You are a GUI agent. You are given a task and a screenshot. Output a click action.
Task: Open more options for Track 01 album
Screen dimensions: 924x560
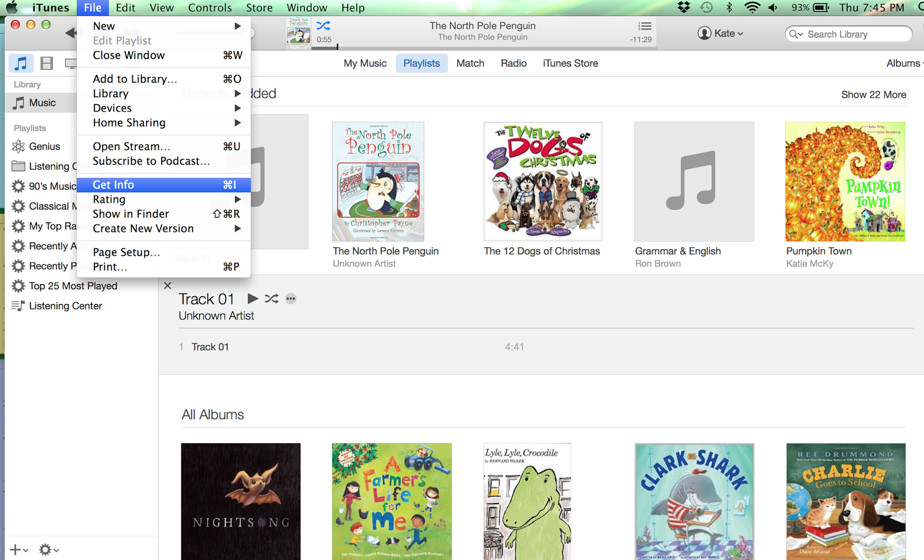(x=290, y=298)
